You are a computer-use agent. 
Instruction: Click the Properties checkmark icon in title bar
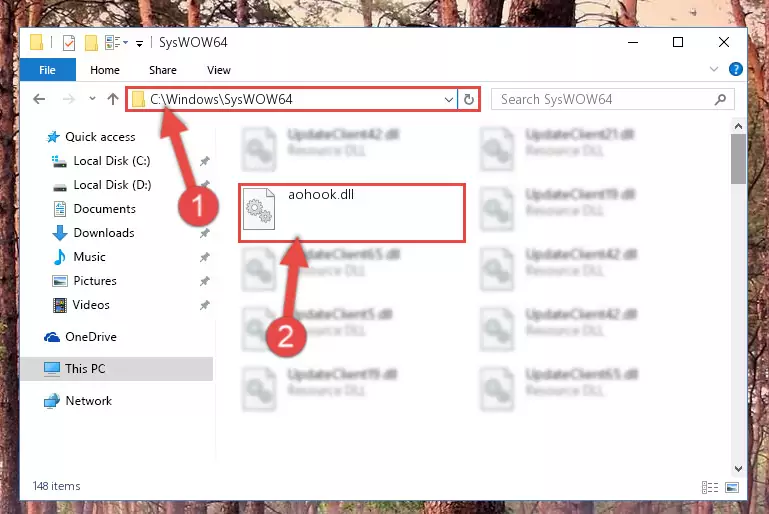(69, 43)
